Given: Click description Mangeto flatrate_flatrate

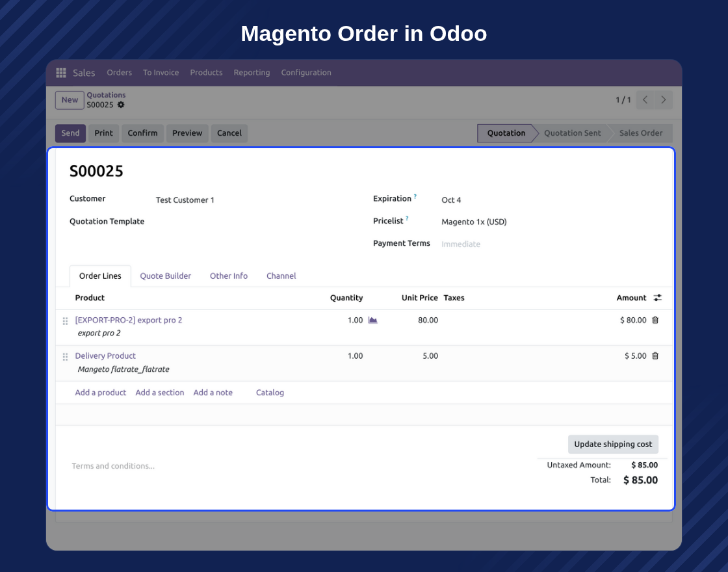Looking at the screenshot, I should (x=123, y=369).
